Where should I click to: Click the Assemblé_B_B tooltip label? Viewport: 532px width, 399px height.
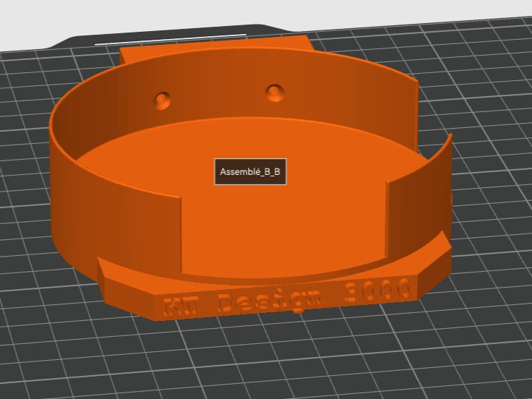pyautogui.click(x=250, y=172)
